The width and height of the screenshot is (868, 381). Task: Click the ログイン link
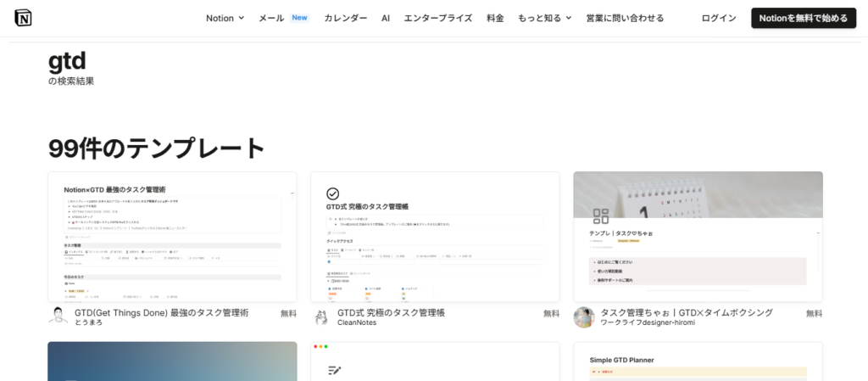click(719, 18)
